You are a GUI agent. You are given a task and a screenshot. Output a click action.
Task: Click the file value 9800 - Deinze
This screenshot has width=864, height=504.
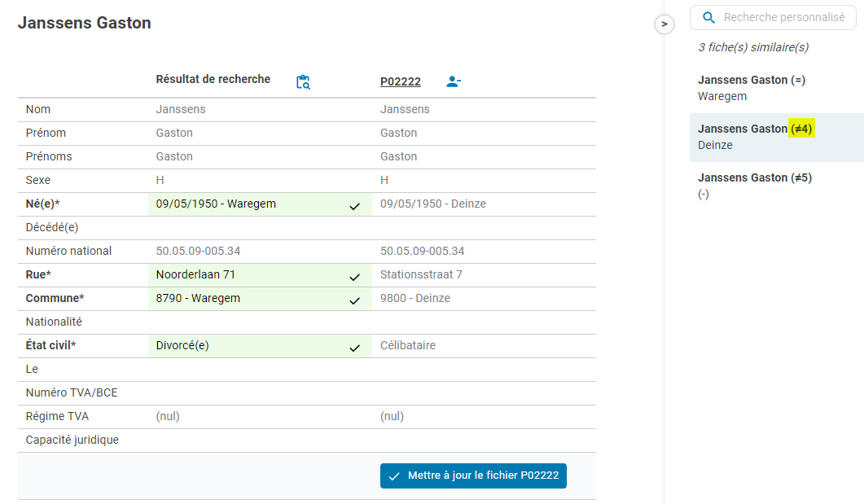(415, 298)
